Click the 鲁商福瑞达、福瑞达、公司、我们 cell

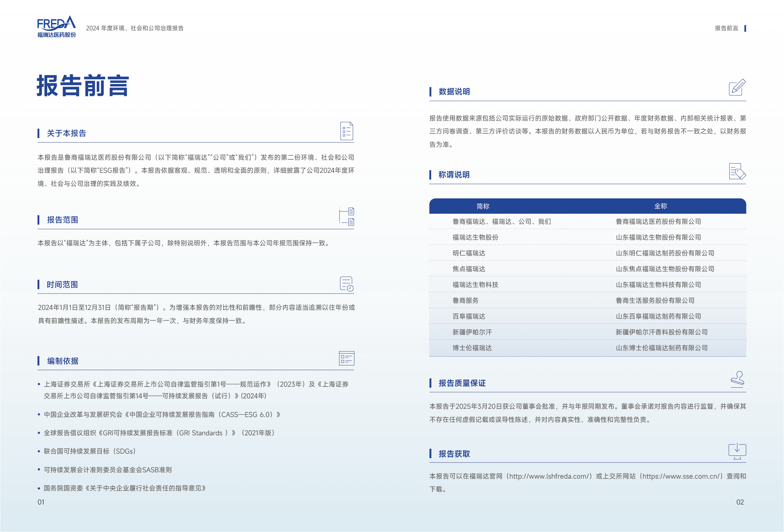point(502,222)
